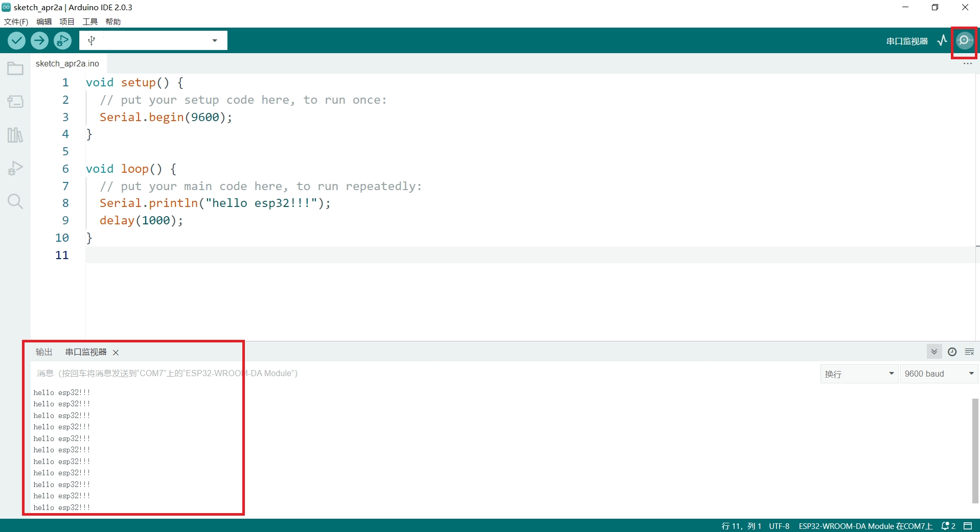Open the 工具 menu

click(90, 21)
